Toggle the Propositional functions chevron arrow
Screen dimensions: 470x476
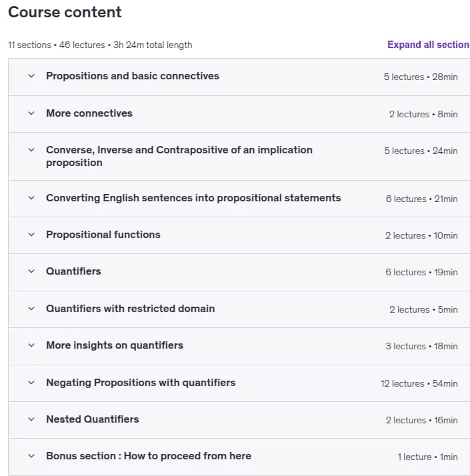click(31, 235)
